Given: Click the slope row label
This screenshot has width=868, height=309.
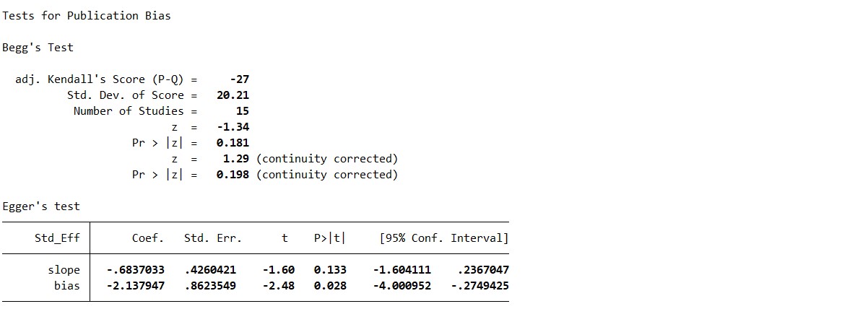Looking at the screenshot, I should (64, 270).
